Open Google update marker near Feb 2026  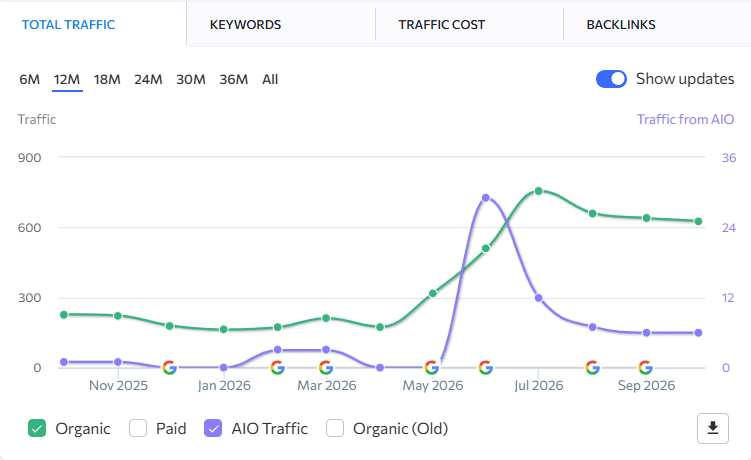coord(277,368)
